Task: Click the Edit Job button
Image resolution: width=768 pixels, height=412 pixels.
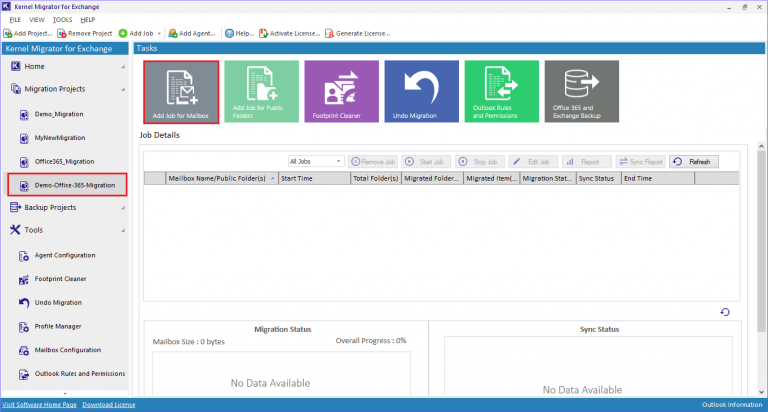Action: point(533,162)
